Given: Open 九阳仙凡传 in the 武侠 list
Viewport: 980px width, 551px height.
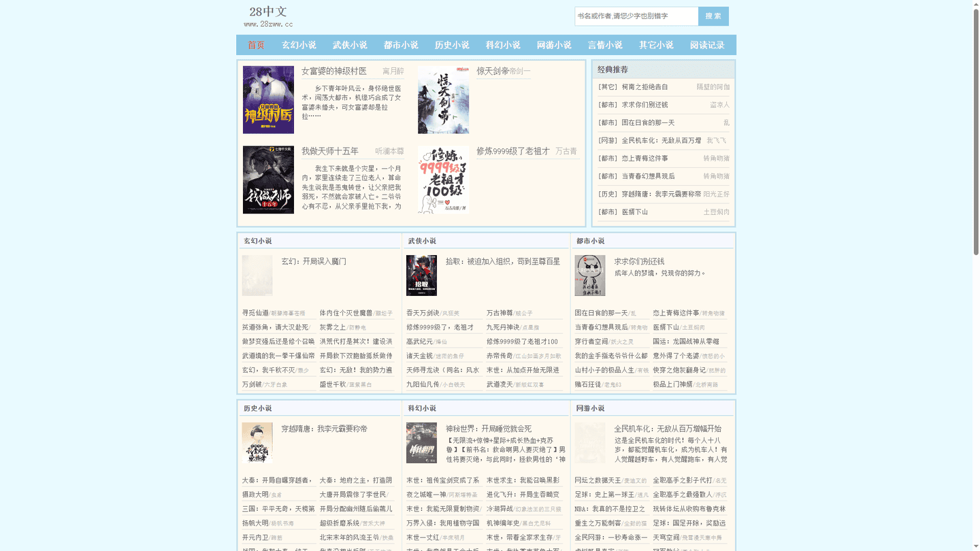Looking at the screenshot, I should [x=423, y=384].
